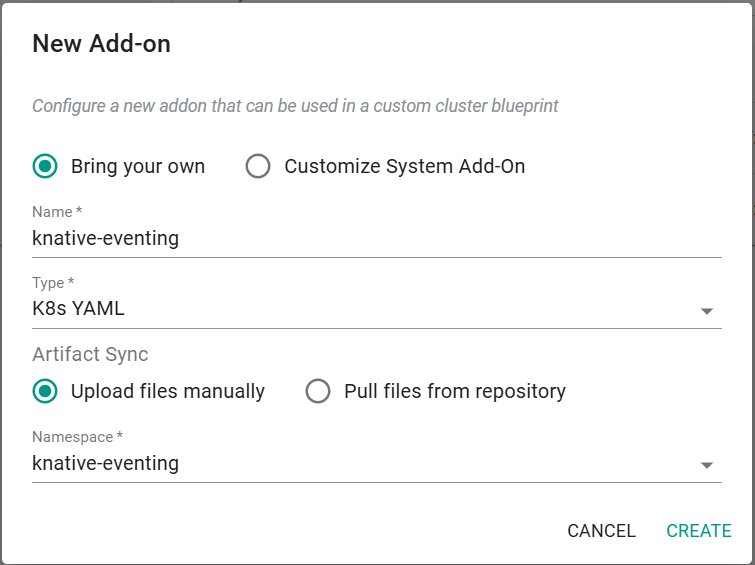Click the Name field containing knative-eventing
Viewport: 755px width, 565px height.
click(x=377, y=238)
